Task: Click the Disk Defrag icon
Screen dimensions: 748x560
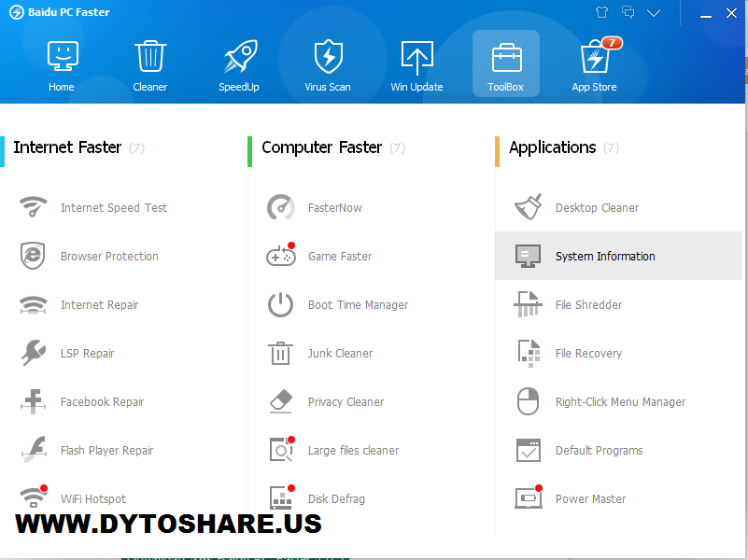Action: coord(281,497)
